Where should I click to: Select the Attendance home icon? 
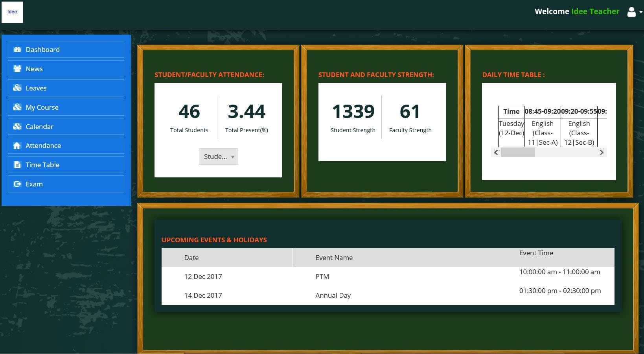coord(17,145)
